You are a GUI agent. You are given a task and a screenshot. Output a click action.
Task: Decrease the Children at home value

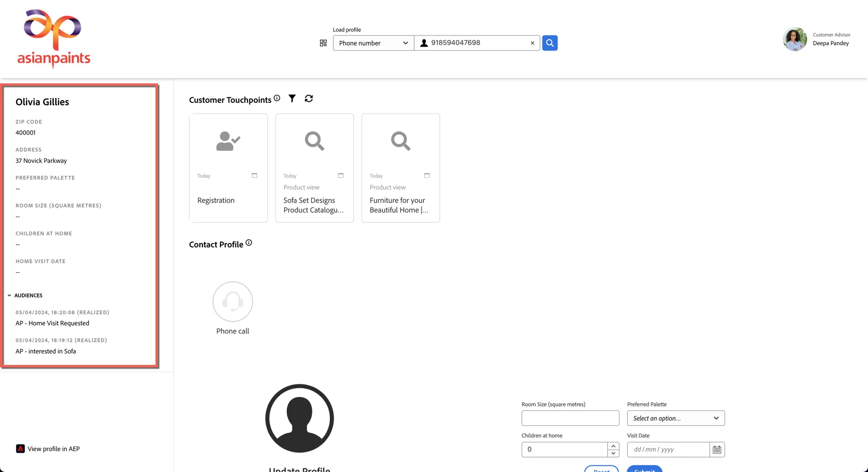(613, 453)
